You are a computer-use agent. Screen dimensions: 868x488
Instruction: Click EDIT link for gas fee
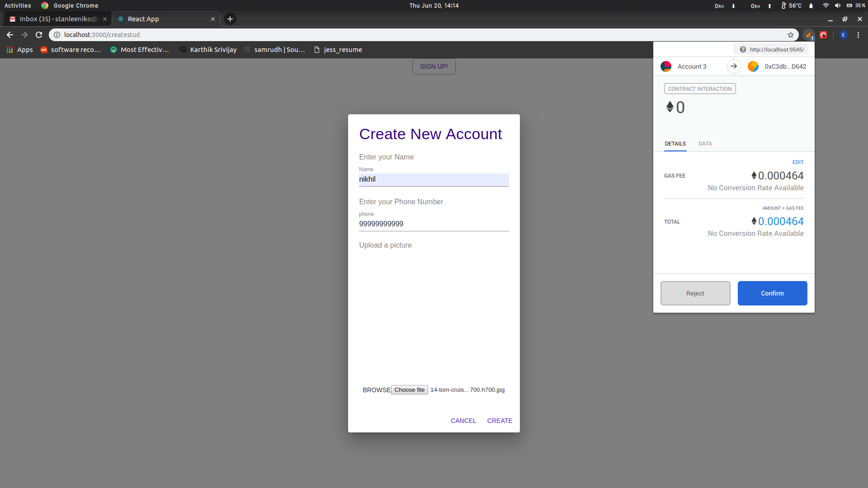point(797,162)
